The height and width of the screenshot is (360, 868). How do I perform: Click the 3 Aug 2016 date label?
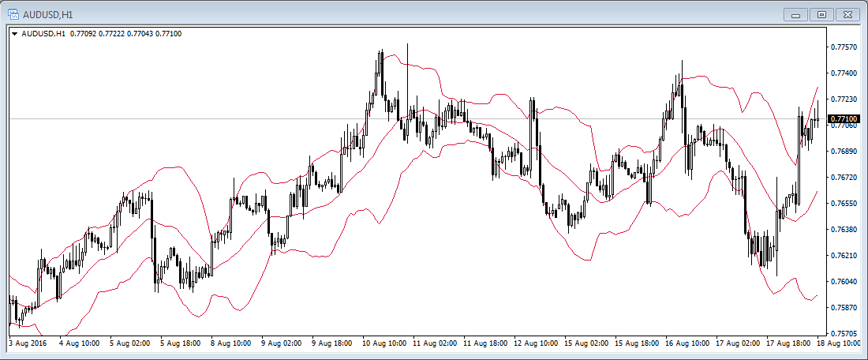click(x=30, y=344)
